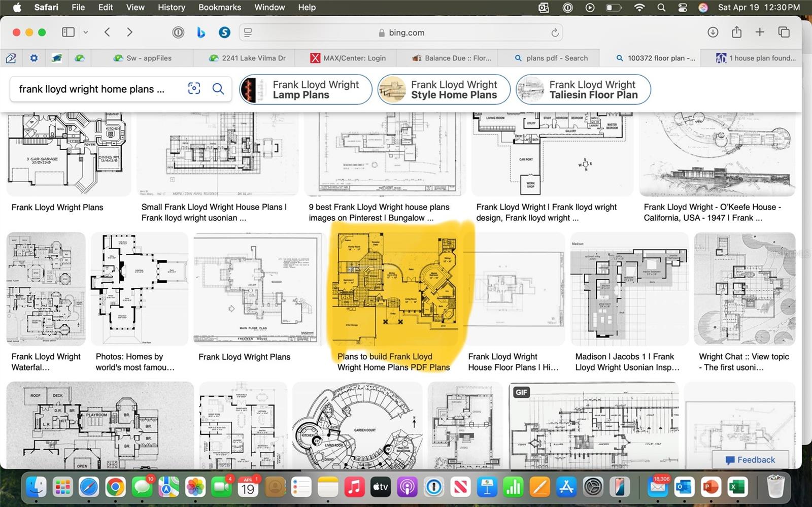Screen dimensions: 812x507
Task: Open the View menu
Action: [x=135, y=7]
